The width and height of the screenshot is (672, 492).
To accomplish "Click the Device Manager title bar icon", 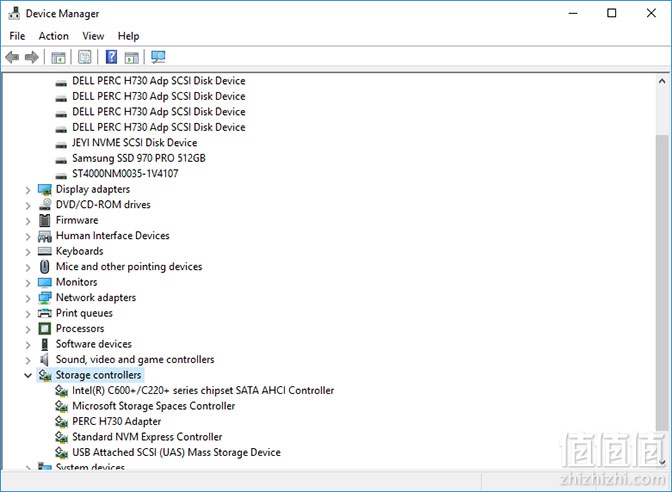I will [x=14, y=14].
